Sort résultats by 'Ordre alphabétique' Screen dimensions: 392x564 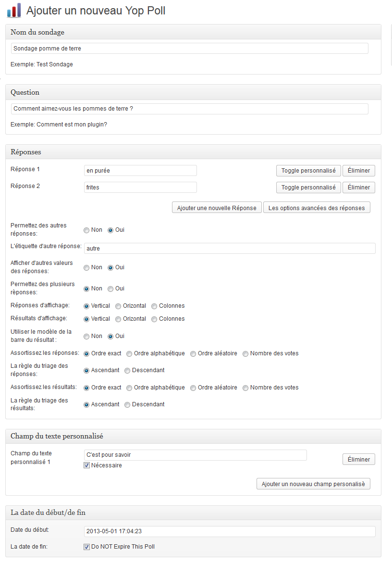pos(129,388)
